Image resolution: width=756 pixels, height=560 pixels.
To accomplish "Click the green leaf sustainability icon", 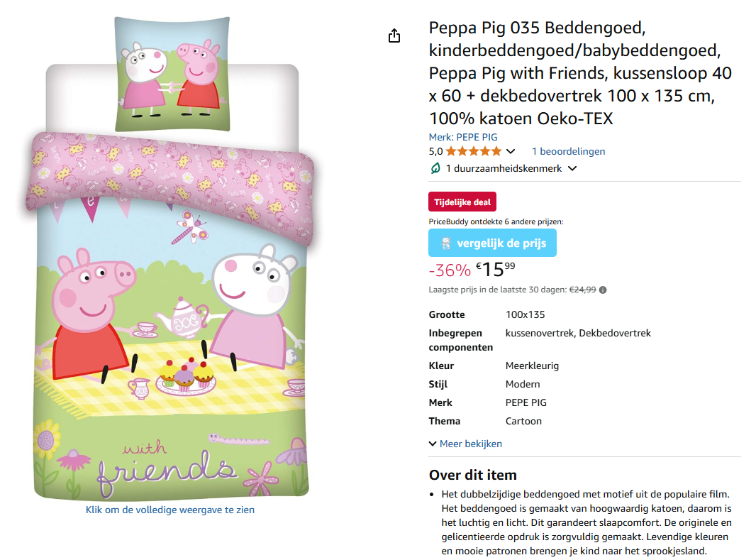I will point(435,168).
